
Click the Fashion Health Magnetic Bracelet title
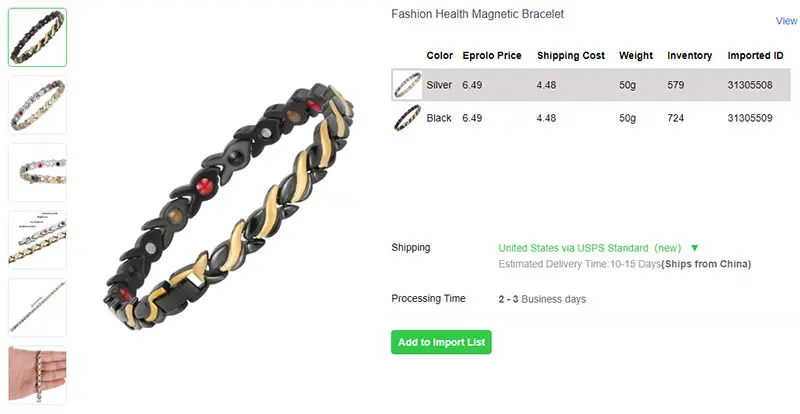click(478, 14)
